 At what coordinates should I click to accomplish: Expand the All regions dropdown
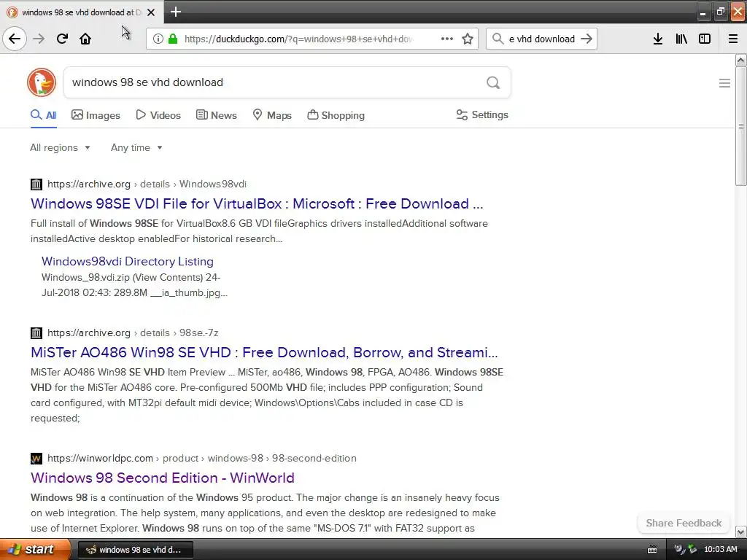(x=60, y=147)
